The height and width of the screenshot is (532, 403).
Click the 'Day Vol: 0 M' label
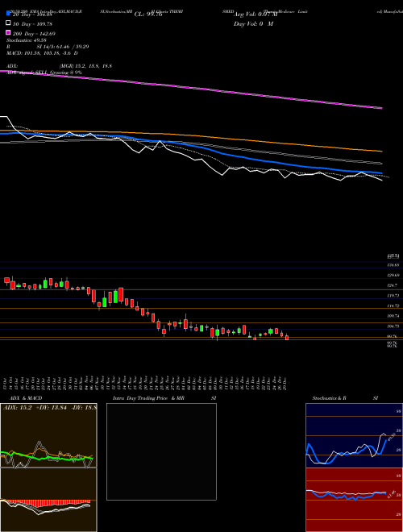coord(253,24)
